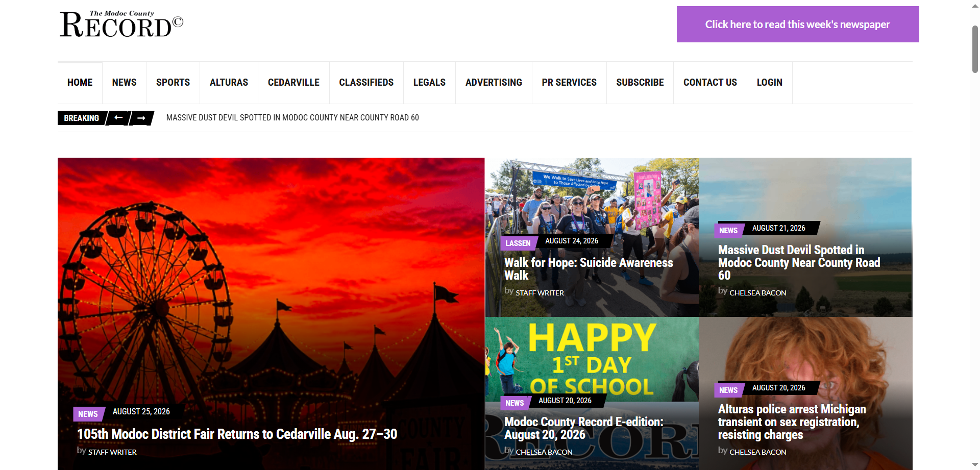
Task: Click NEWS tag on Alturas police story
Action: pos(728,390)
